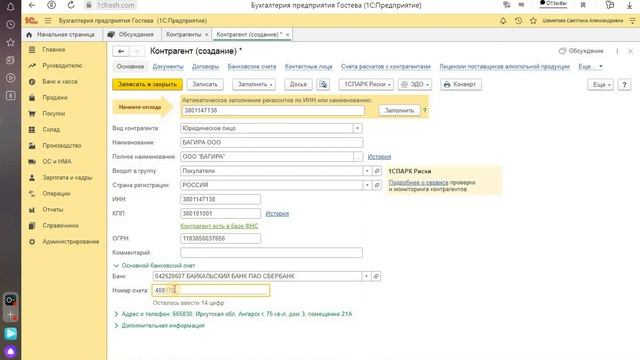This screenshot has height=360, width=640.
Task: Open Отчеты section in sidebar
Action: [53, 209]
